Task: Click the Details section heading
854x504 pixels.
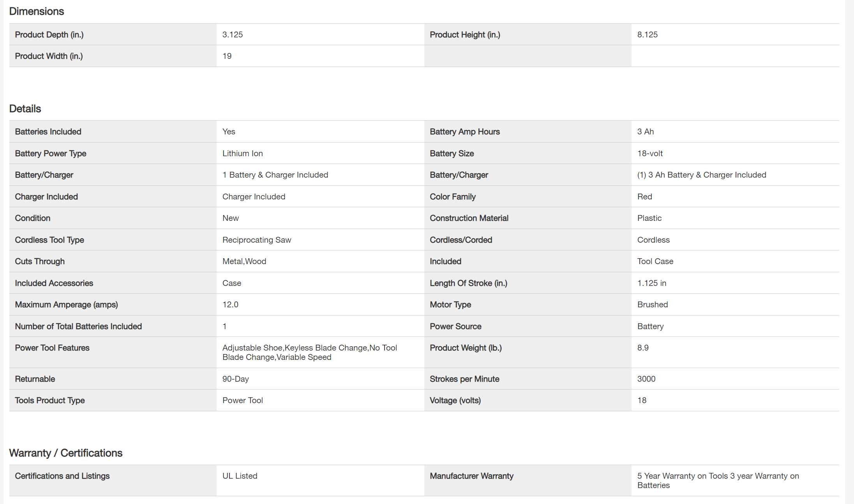Action: coord(25,109)
